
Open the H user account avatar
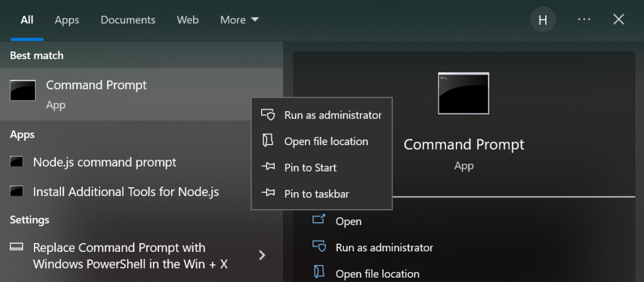pyautogui.click(x=543, y=19)
